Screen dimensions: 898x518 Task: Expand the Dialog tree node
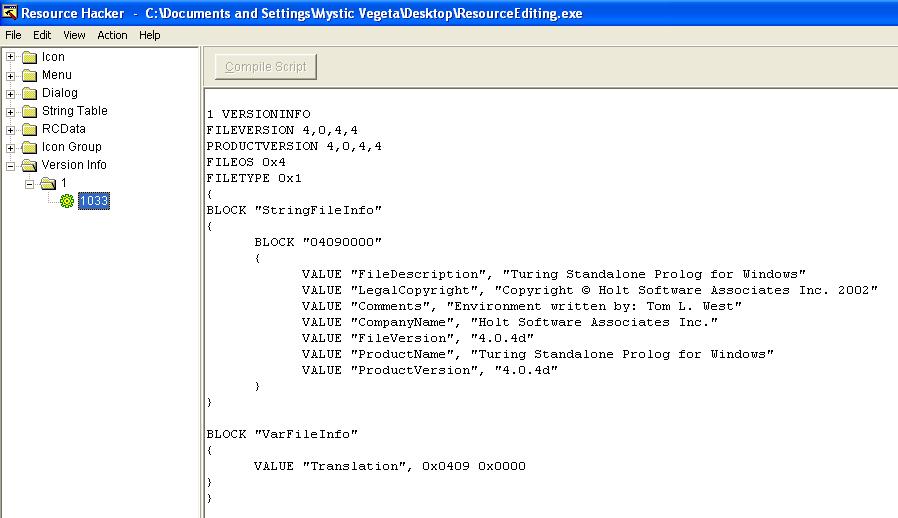[x=10, y=93]
